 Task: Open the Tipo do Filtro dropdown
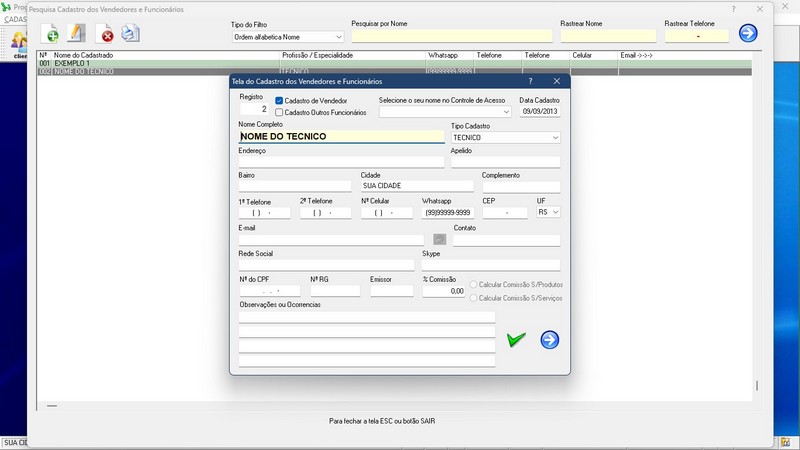pos(288,37)
